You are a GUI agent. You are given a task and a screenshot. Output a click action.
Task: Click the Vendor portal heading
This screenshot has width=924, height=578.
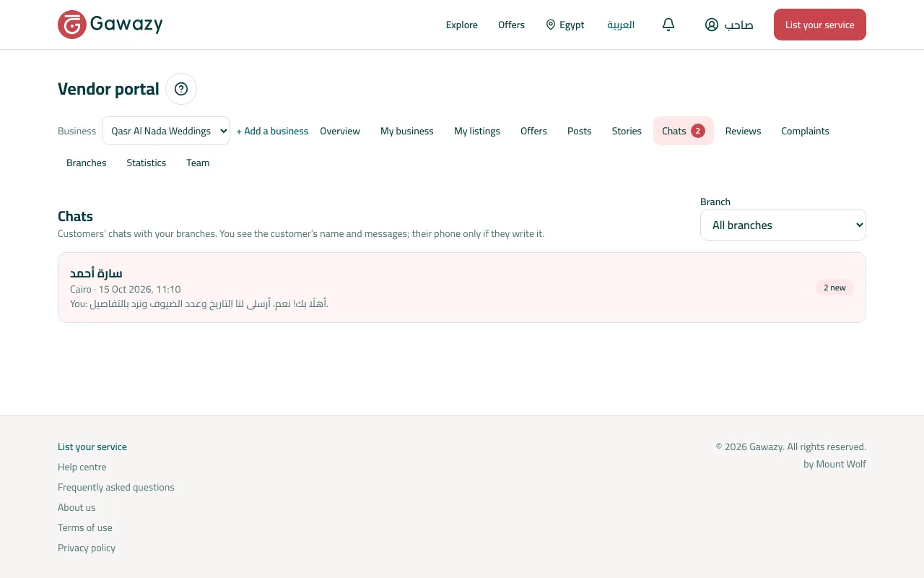tap(108, 89)
